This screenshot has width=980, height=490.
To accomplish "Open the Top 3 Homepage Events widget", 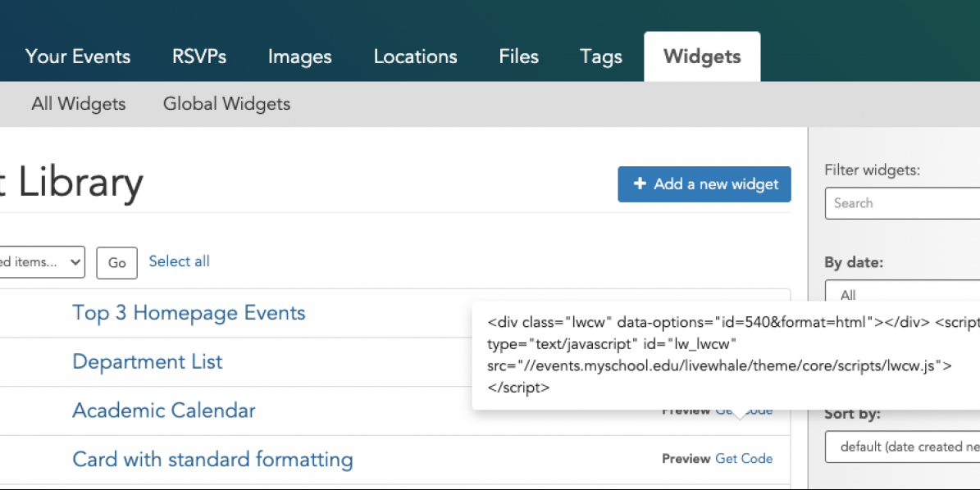I will pyautogui.click(x=189, y=313).
